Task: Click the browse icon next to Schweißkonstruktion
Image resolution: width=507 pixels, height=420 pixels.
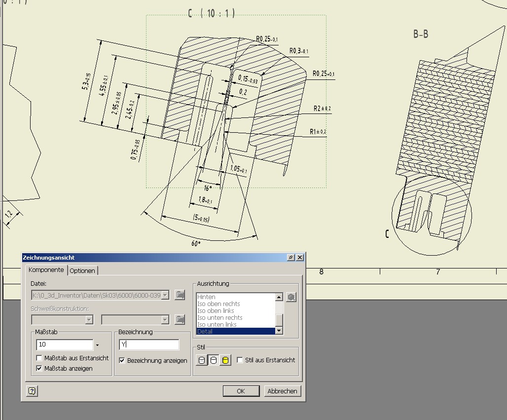Action: tap(180, 320)
